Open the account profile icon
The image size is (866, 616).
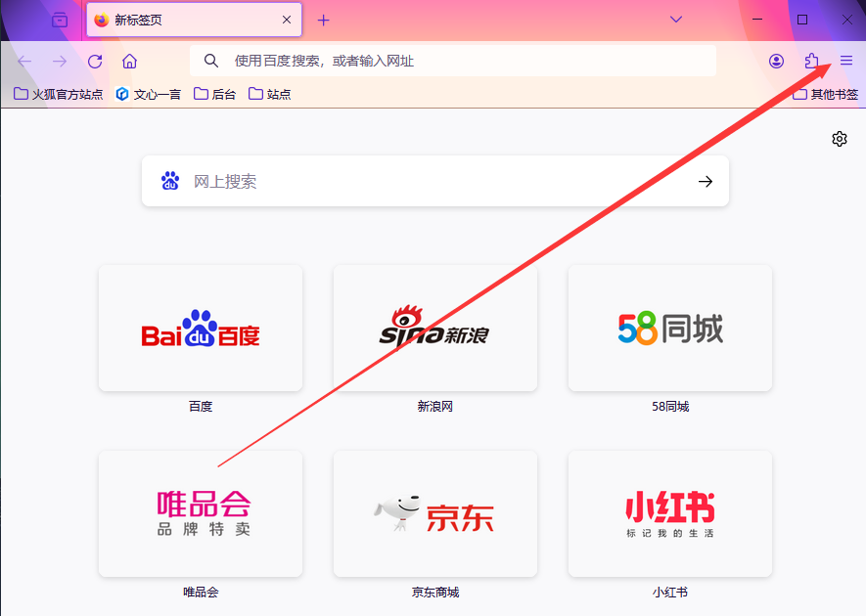(776, 61)
